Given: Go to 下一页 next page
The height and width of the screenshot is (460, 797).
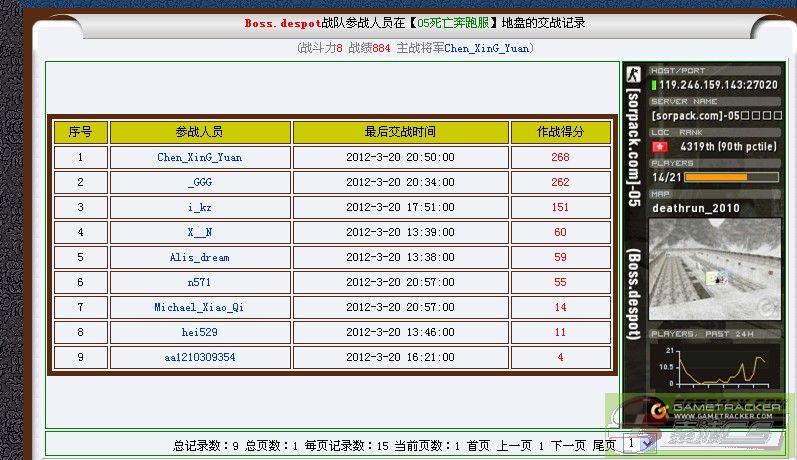Looking at the screenshot, I should [x=568, y=445].
